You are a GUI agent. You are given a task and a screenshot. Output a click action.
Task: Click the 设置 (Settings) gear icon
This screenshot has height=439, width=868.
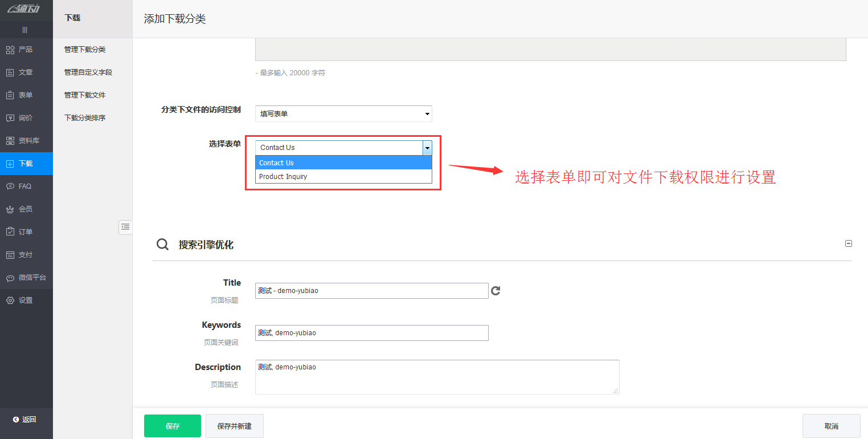[x=10, y=300]
